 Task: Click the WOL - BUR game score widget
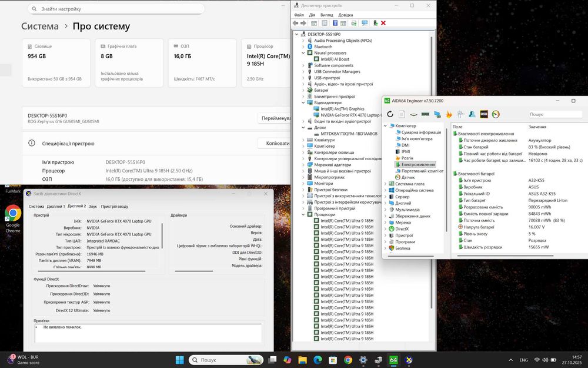pos(24,360)
